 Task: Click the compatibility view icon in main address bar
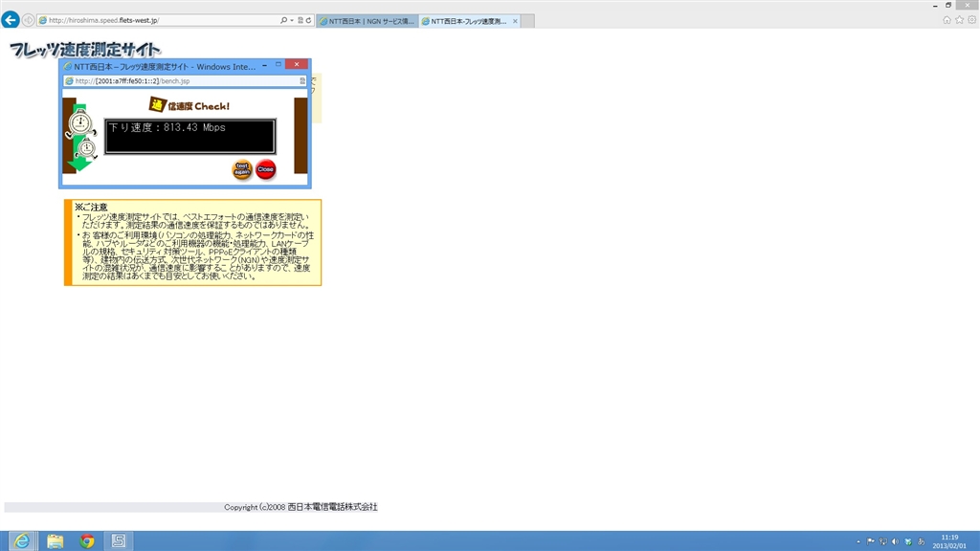[x=300, y=21]
